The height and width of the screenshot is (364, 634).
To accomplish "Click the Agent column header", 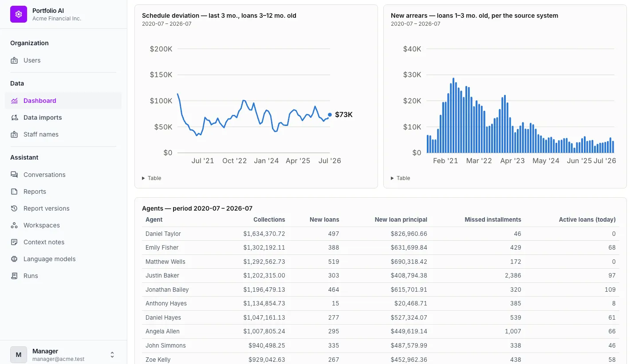I will (154, 219).
